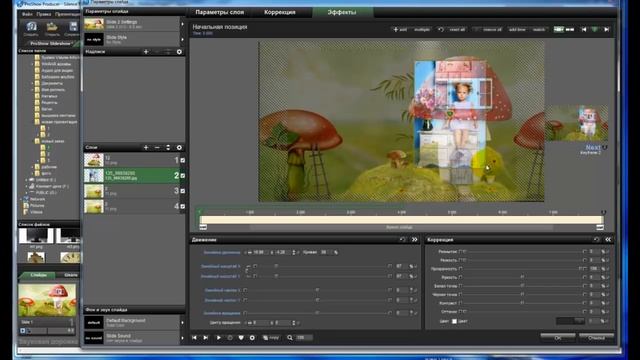Screen dimensions: 640x360
Task: Click copy-back arrows in Коррекция header
Action: [x=608, y=240]
